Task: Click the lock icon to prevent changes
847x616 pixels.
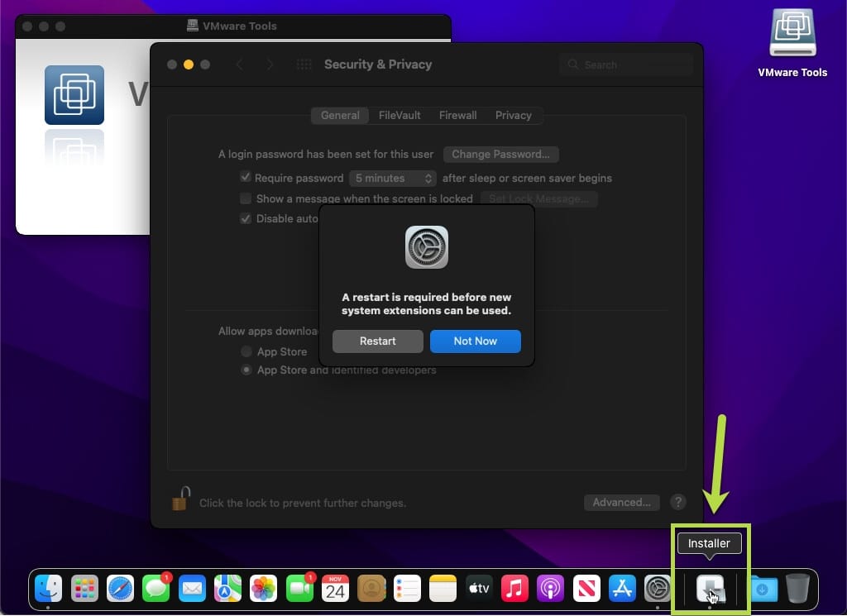Action: pos(180,499)
